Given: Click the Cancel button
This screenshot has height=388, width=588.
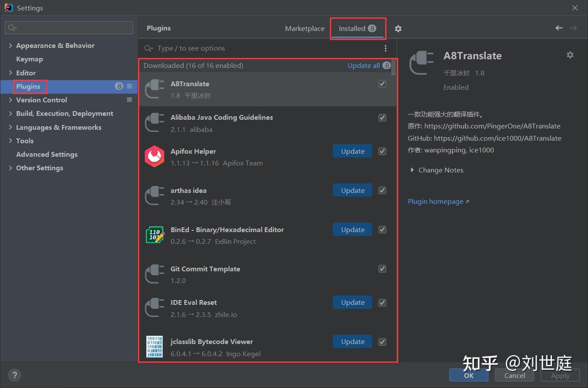Looking at the screenshot, I should [x=514, y=375].
